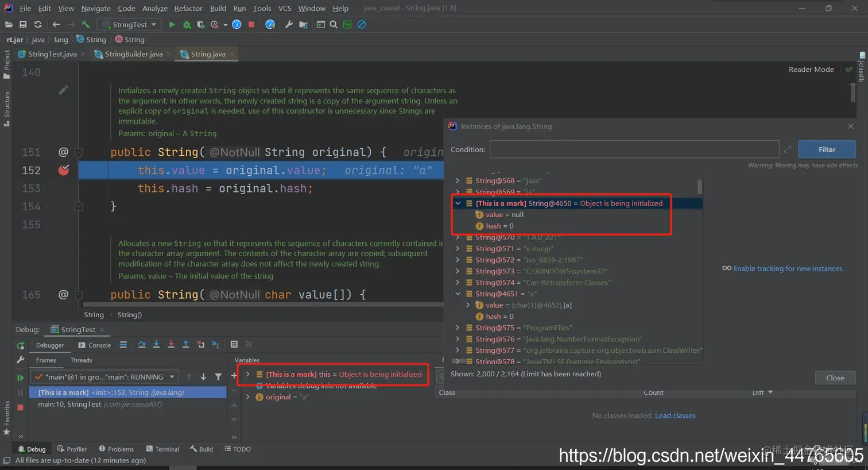Open the Analyze menu
Screen dimensions: 868x470
tap(155, 8)
